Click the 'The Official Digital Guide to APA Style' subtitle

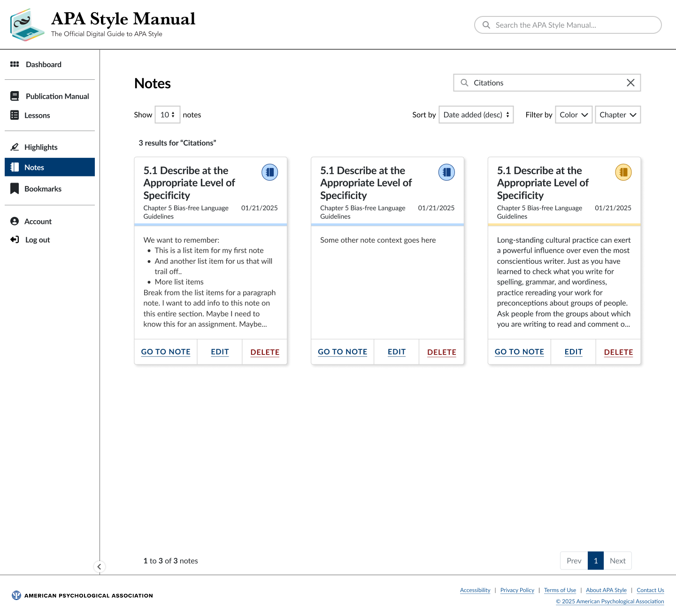(107, 34)
